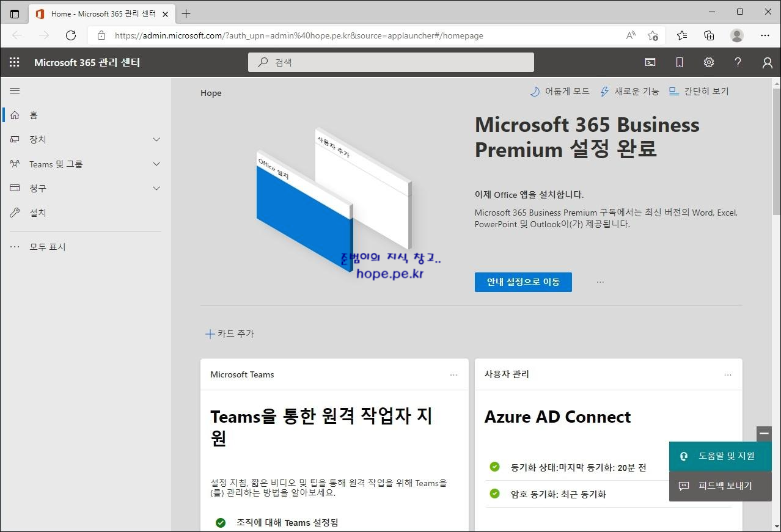
Task: Click the Microsoft 365 관리 센터 title
Action: 87,62
